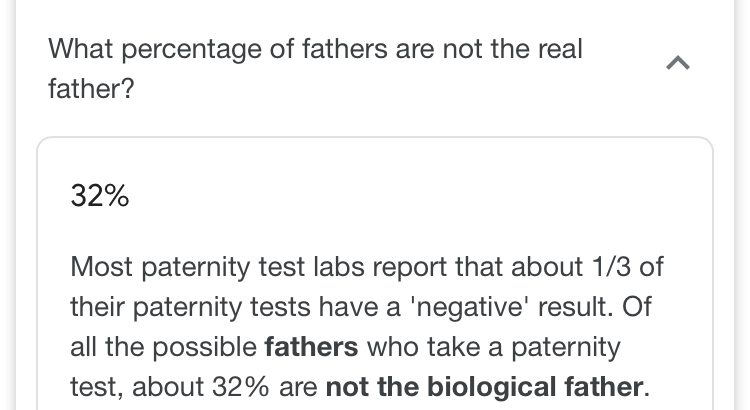Click the word 'What' starting the question
Screen dimensions: 750x410
coord(80,49)
